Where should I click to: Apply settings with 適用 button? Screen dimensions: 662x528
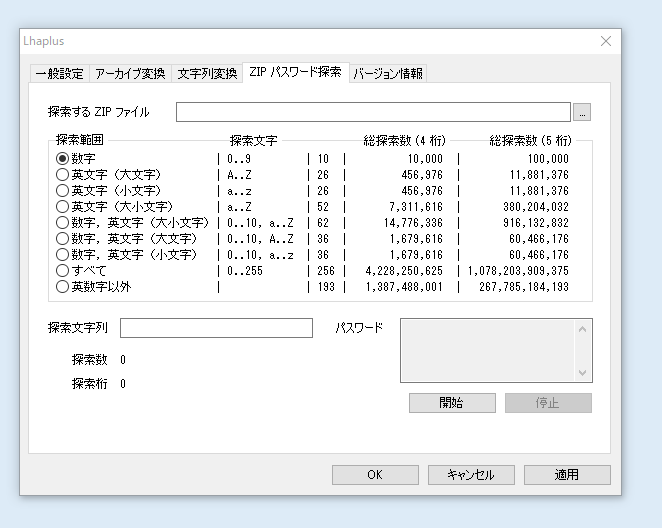pos(567,475)
